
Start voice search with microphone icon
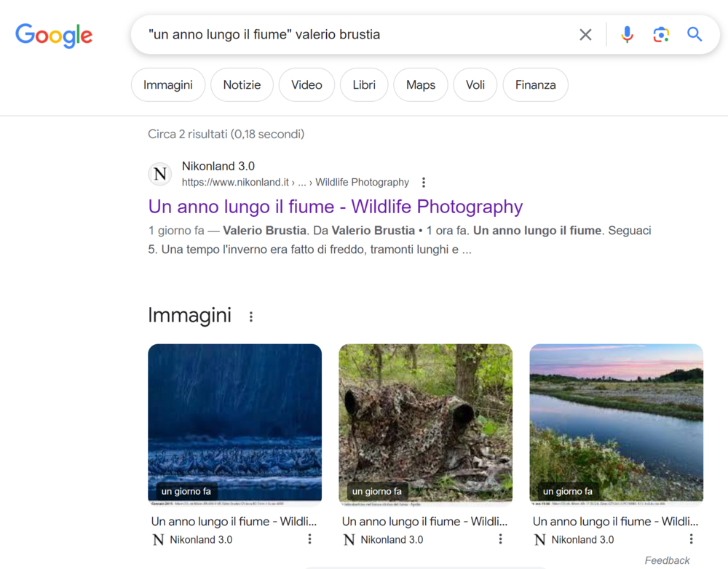coord(627,34)
